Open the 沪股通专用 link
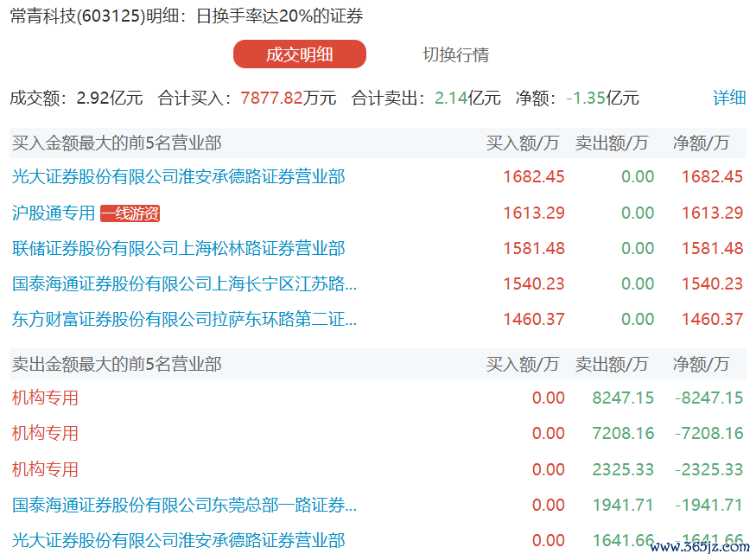Viewport: 756px width, 560px height. 54,213
